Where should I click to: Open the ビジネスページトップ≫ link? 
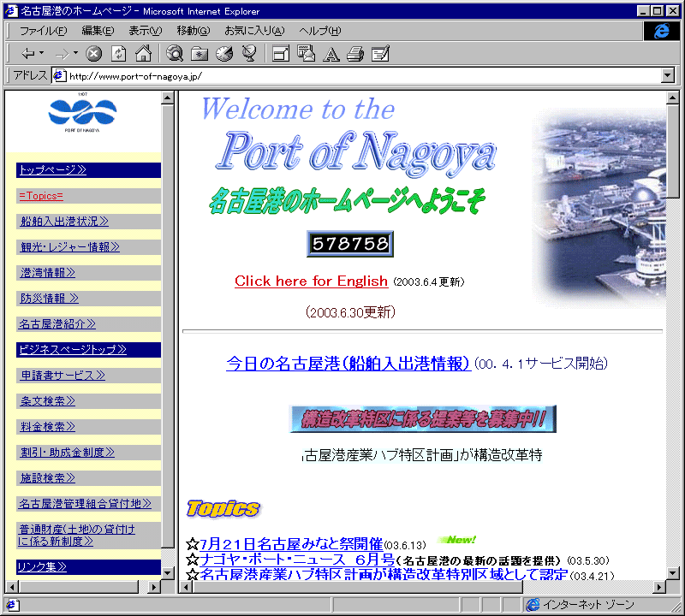point(73,350)
